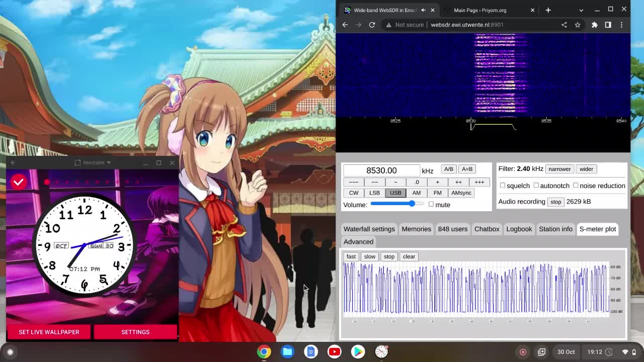Viewport: 644px width, 362px height.
Task: Launch YouTube from the shelf
Action: 334,352
